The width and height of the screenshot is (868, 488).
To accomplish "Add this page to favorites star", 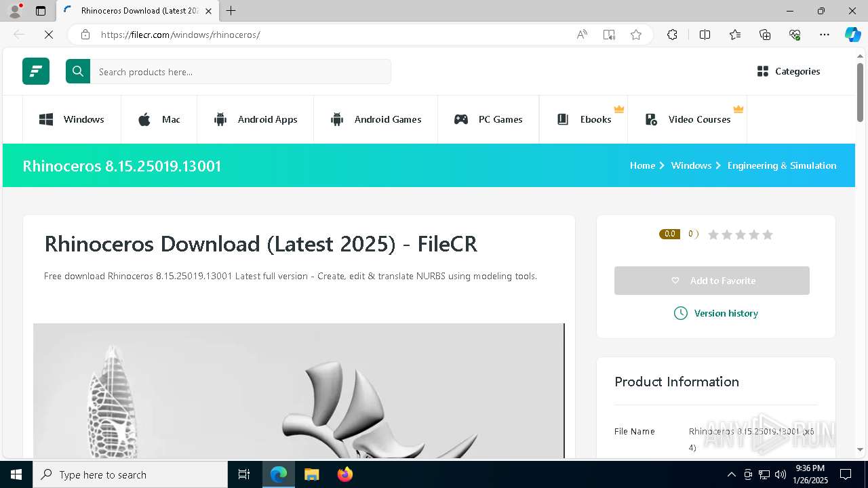I will click(636, 35).
